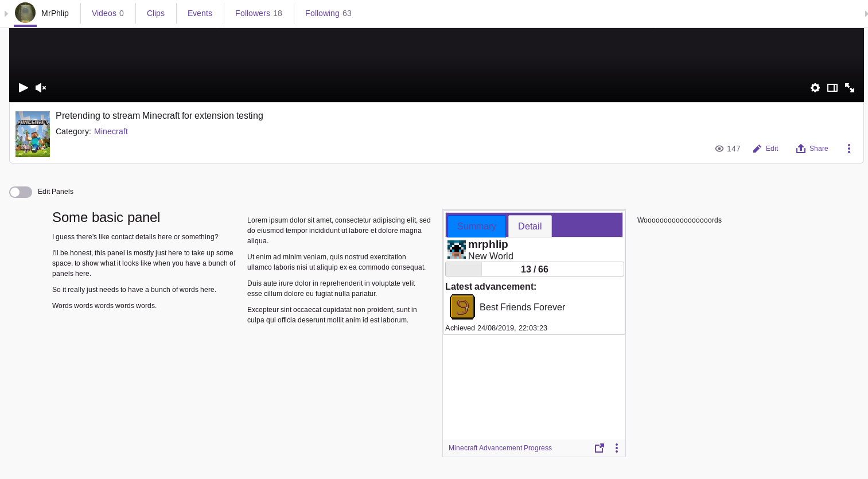Open extension panel options menu
The height and width of the screenshot is (479, 868).
(617, 448)
